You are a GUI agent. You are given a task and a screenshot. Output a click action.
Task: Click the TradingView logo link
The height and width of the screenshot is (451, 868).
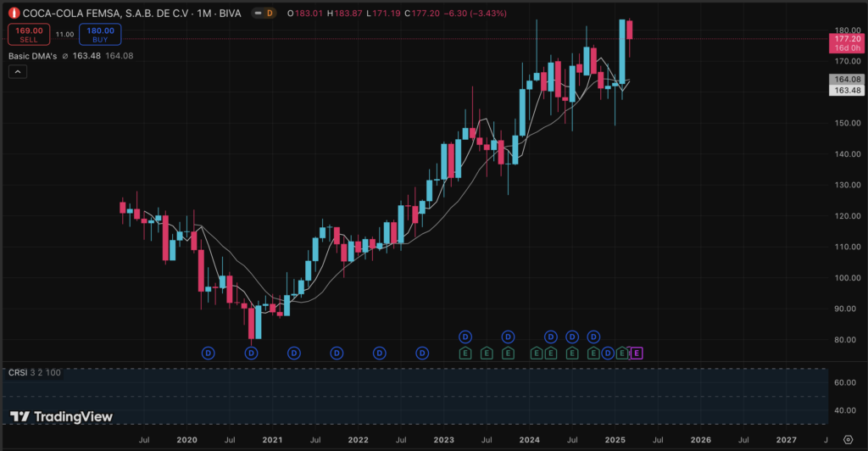click(61, 417)
